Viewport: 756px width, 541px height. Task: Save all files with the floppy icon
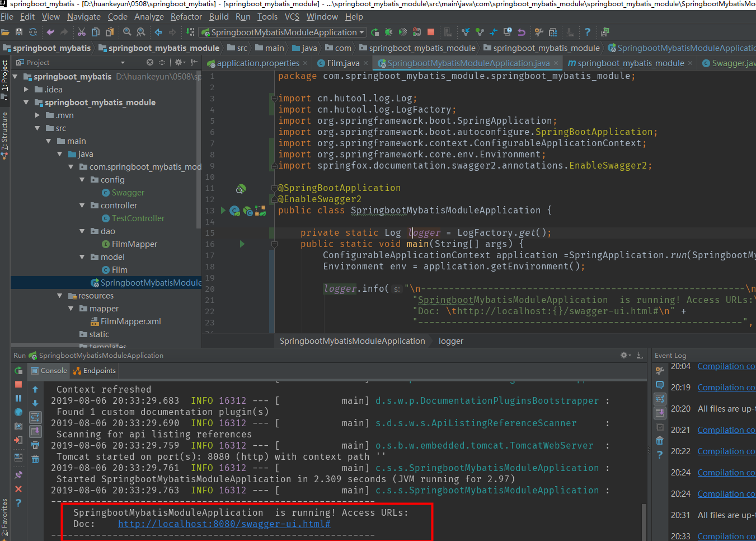click(x=19, y=32)
